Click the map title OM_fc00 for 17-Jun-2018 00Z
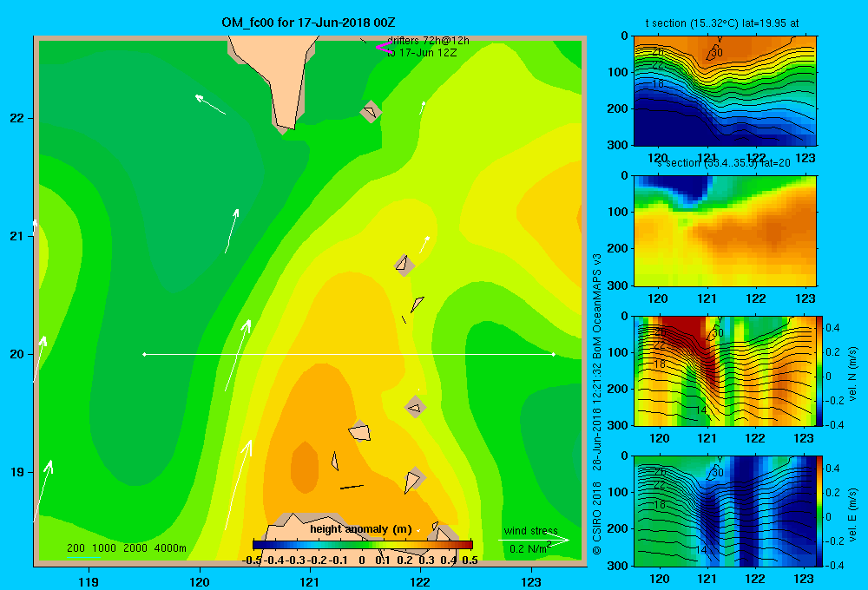The image size is (868, 590). point(308,23)
